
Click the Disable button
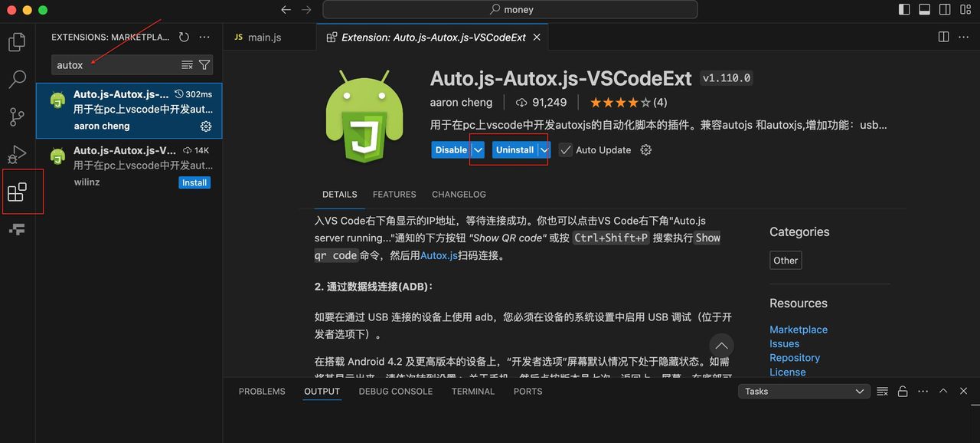pyautogui.click(x=451, y=150)
